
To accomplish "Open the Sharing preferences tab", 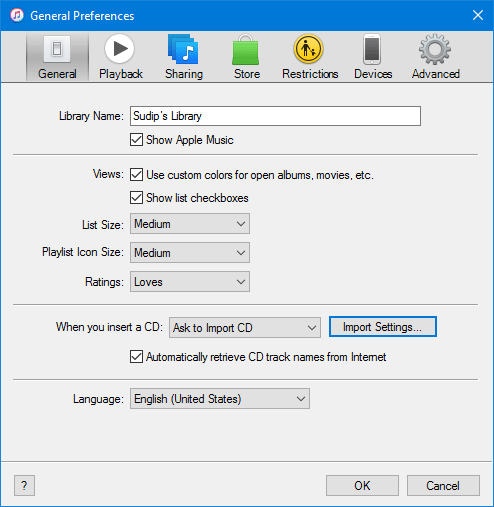I will pyautogui.click(x=184, y=57).
